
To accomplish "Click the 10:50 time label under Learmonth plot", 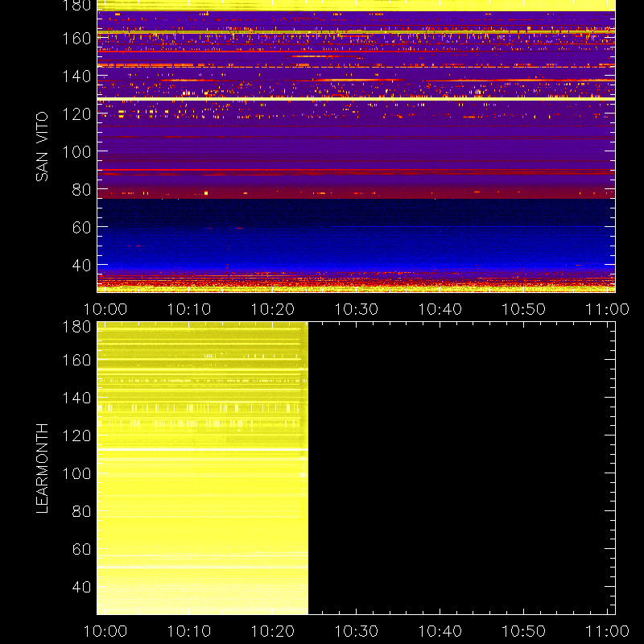I will click(524, 631).
